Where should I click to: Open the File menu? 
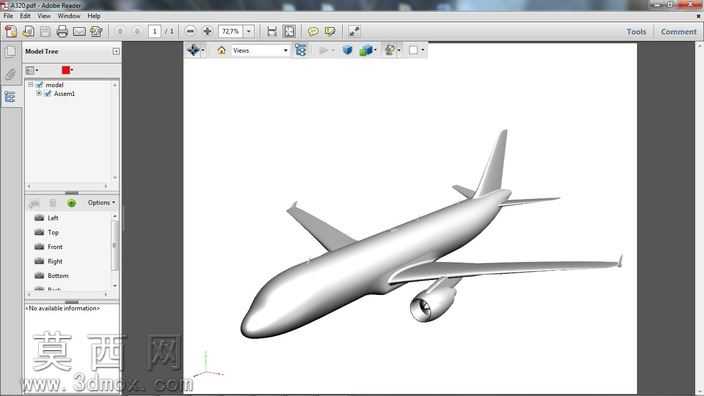coord(8,16)
